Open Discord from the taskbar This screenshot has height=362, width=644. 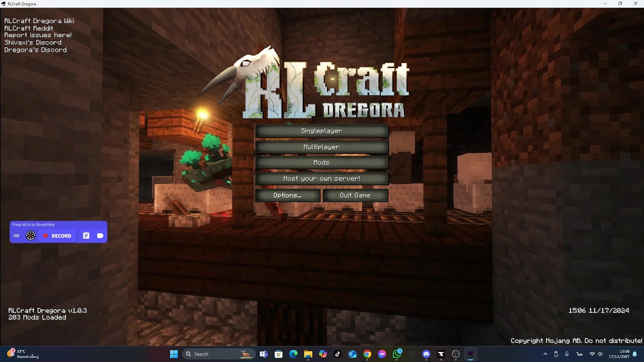click(427, 354)
